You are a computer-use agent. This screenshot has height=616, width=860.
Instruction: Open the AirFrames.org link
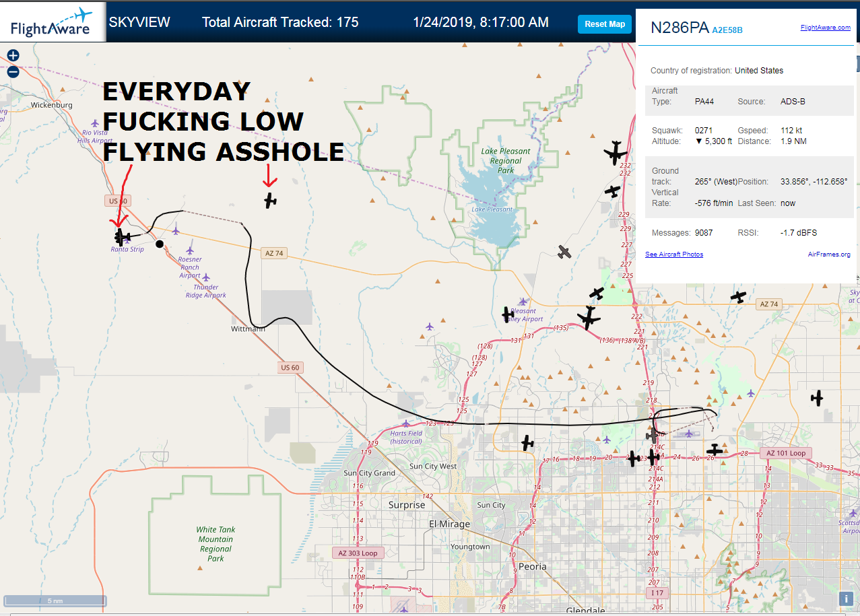[x=829, y=254]
